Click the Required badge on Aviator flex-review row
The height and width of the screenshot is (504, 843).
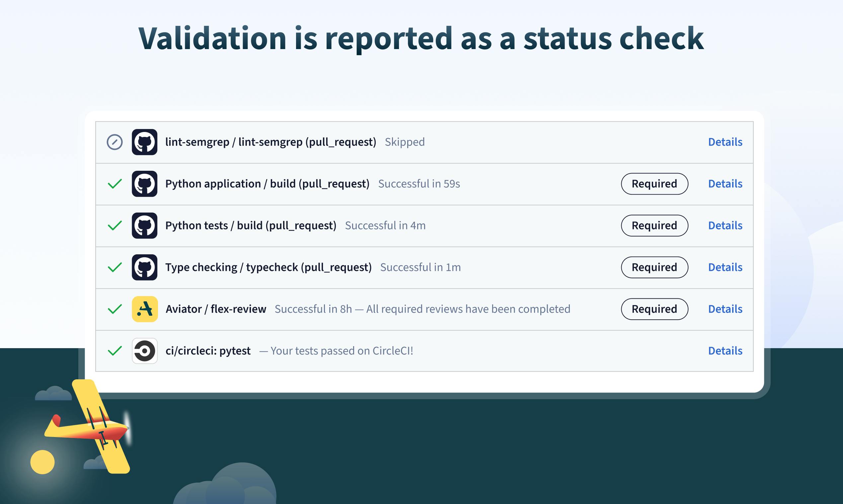pyautogui.click(x=654, y=309)
